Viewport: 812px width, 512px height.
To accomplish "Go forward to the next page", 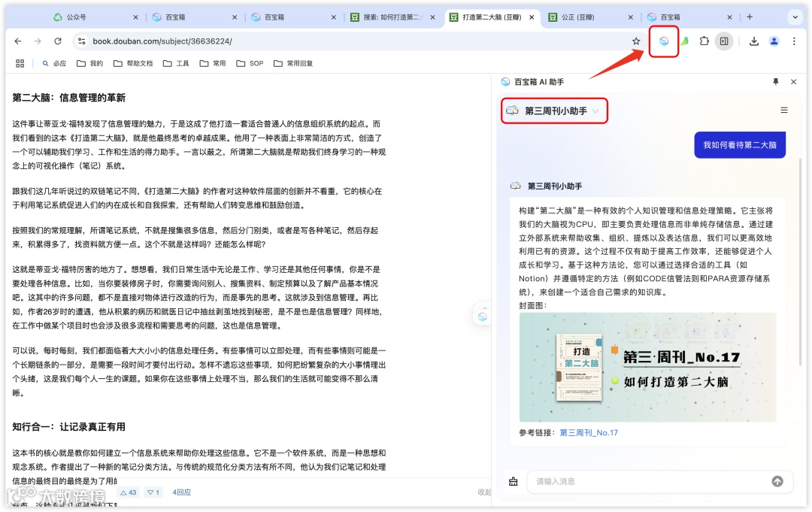I will click(x=38, y=41).
